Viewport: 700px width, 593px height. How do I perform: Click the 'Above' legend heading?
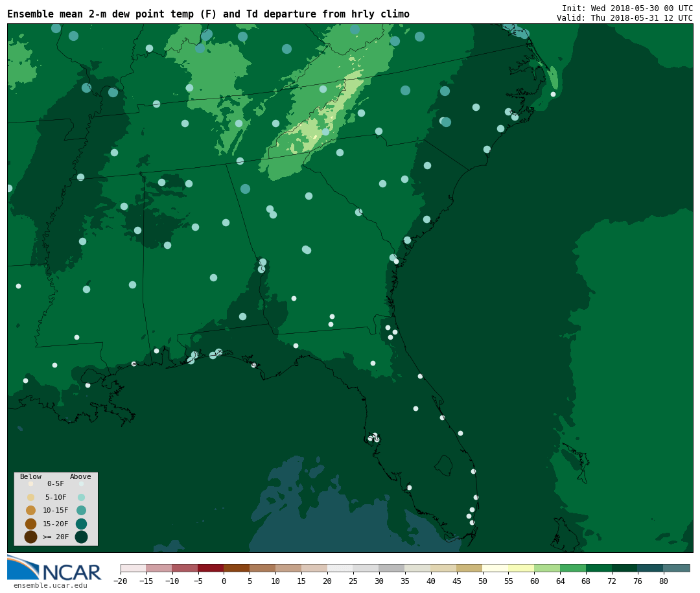pos(80,476)
